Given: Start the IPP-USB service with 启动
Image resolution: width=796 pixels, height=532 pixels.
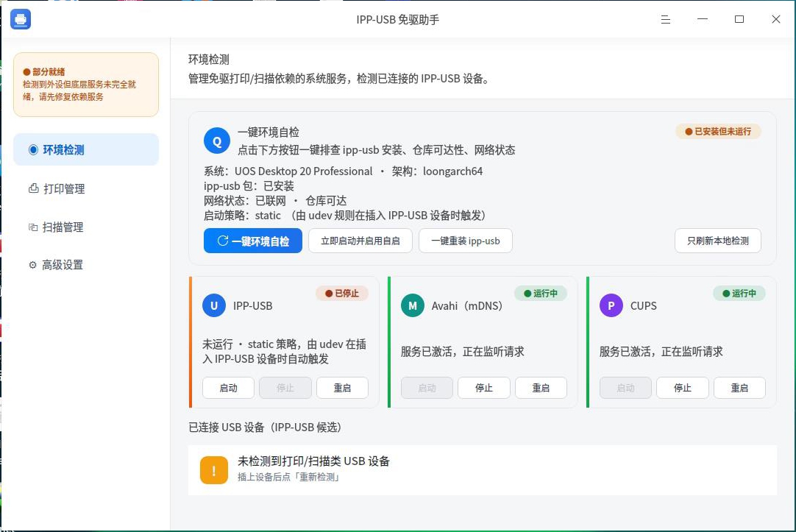Looking at the screenshot, I should (229, 388).
